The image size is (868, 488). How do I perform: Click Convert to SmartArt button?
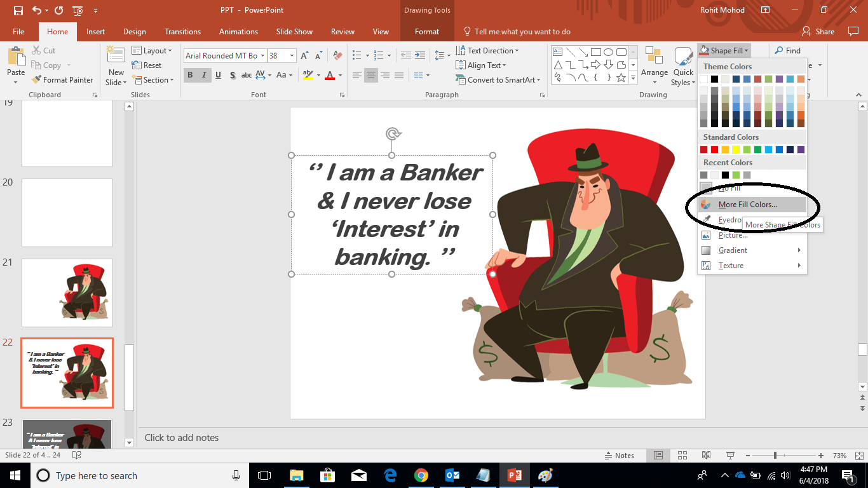(x=498, y=80)
